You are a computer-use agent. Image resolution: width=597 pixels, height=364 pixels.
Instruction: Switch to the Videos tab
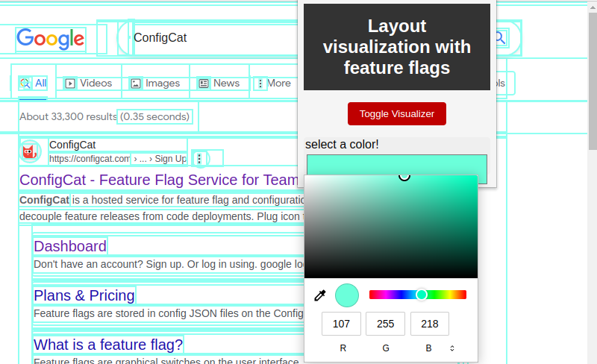(89, 84)
